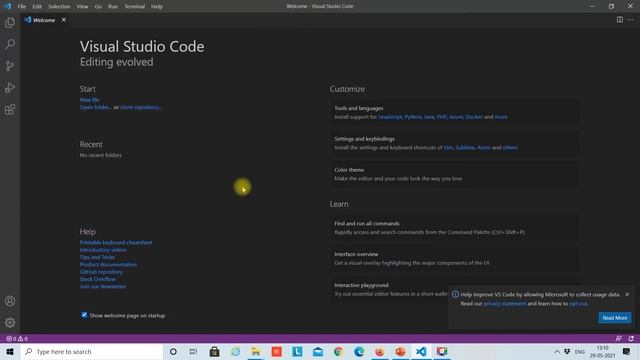Viewport: 640px width, 360px height.
Task: Open the Source Control view
Action: (x=10, y=66)
